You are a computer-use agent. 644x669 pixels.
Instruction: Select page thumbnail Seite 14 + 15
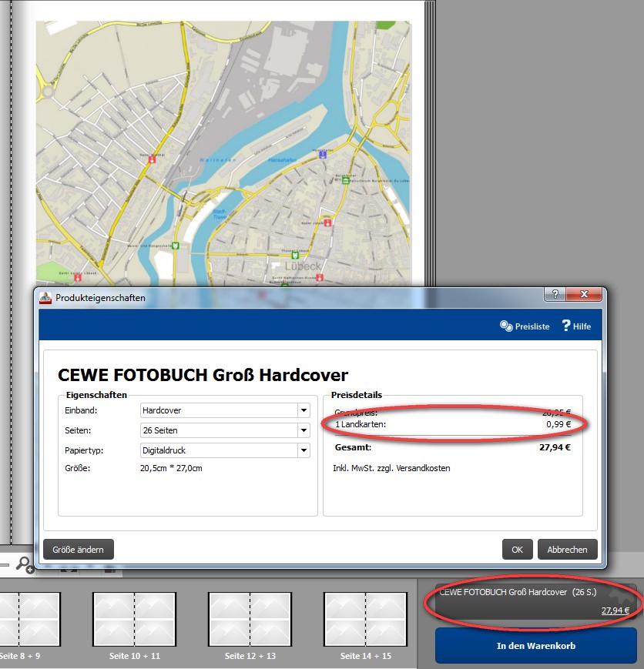coord(365,620)
